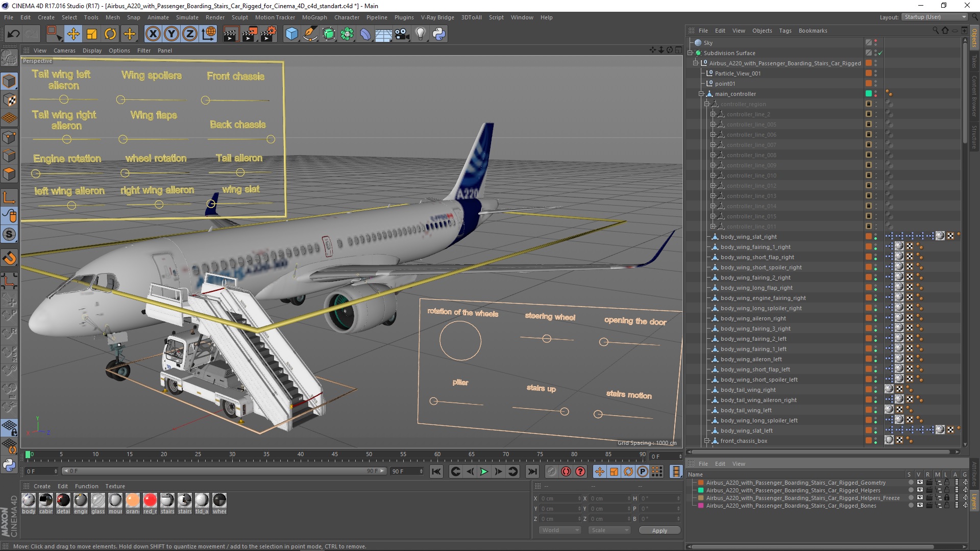Switch to Texture mode
980x551 pixels.
(9, 99)
